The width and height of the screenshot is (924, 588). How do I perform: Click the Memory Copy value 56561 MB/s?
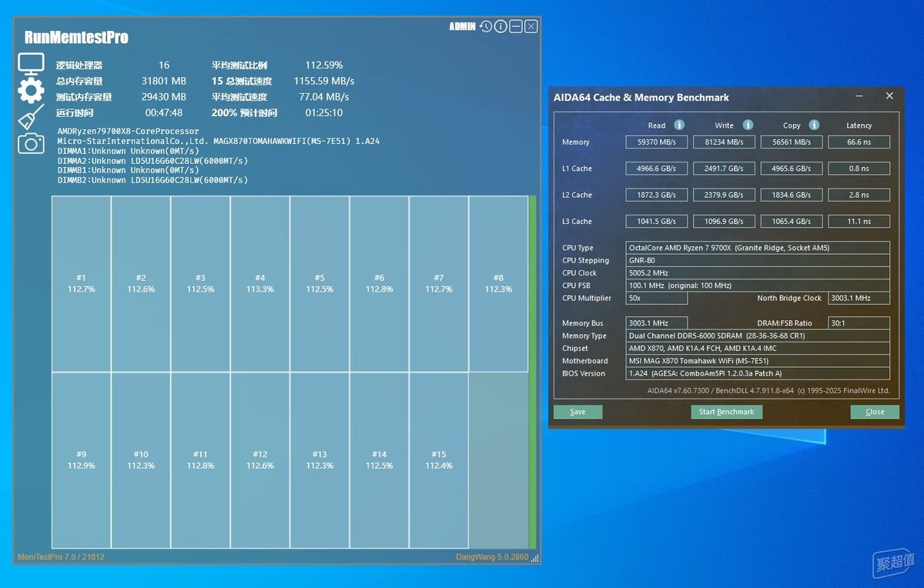pyautogui.click(x=791, y=142)
